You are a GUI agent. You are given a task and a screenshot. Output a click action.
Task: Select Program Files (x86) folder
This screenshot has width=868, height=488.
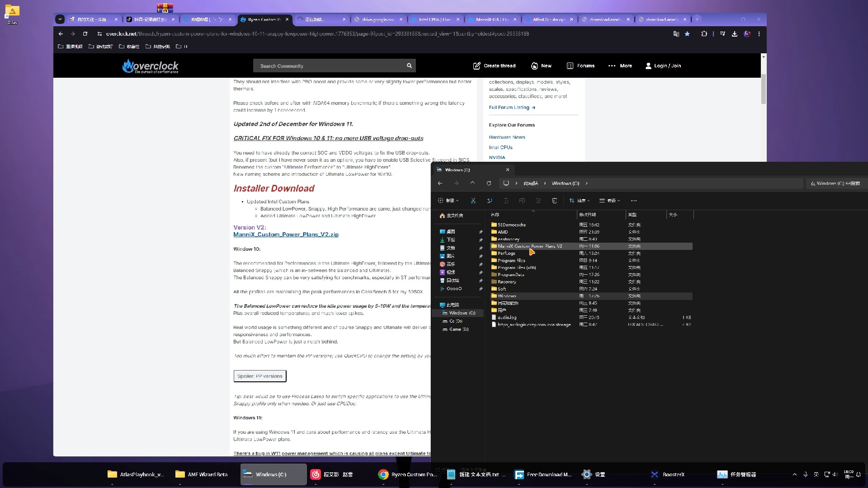coord(591,267)
